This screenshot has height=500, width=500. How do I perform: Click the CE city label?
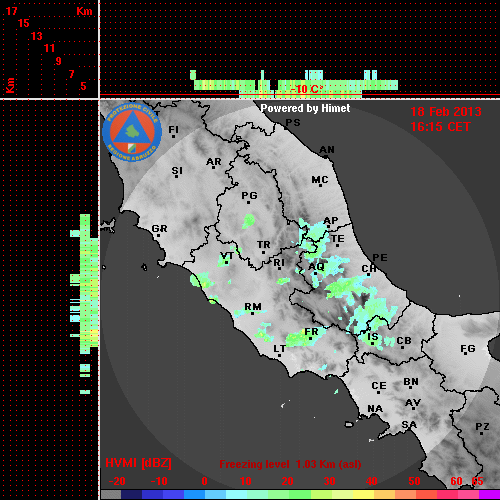tap(379, 386)
